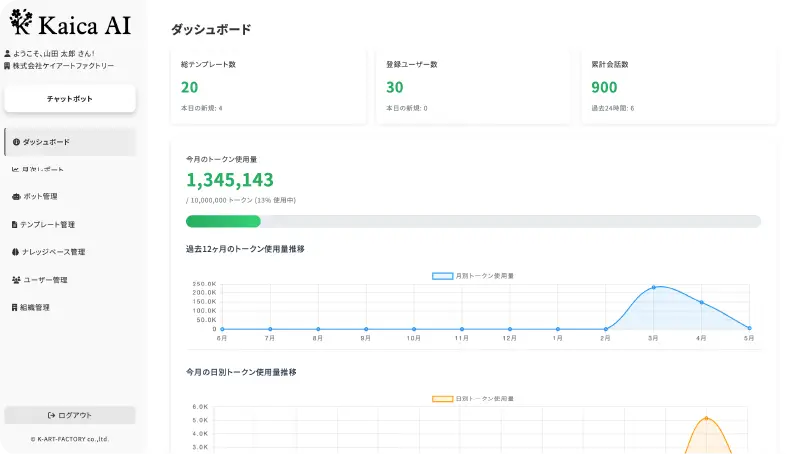This screenshot has width=800, height=456.
Task: Click the 本日の新規: 4 text
Action: pos(202,108)
